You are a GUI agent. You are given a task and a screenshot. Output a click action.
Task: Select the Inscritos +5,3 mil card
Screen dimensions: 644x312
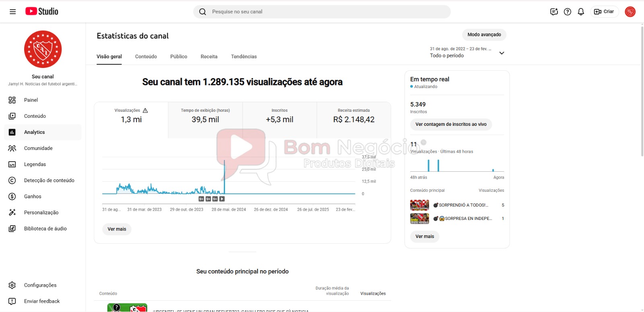click(x=280, y=120)
